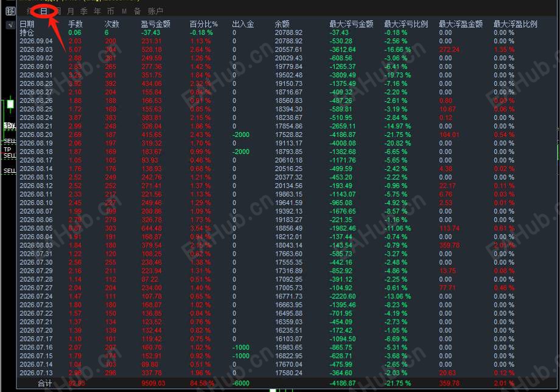Switch to the 账户 account tab
The image size is (560, 392).
click(155, 12)
